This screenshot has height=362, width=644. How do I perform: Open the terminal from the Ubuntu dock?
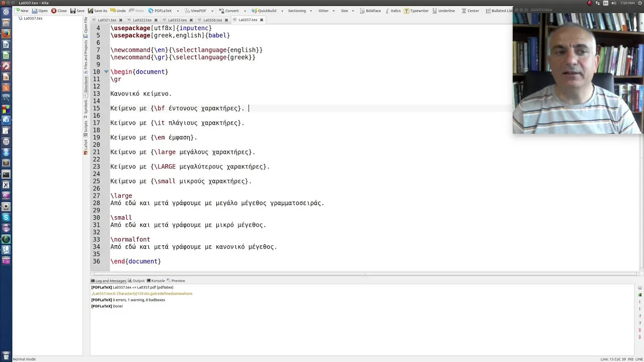pos(6,174)
